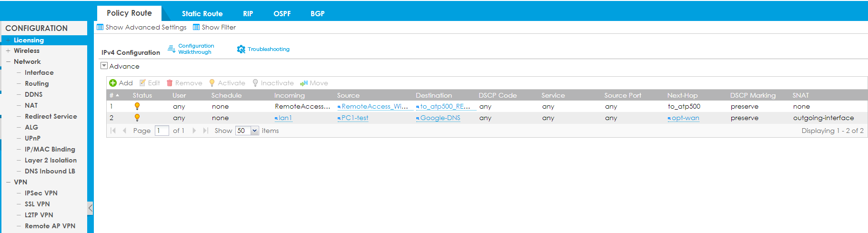The height and width of the screenshot is (233, 868).
Task: Sort the table by the # column header
Action: pos(114,95)
